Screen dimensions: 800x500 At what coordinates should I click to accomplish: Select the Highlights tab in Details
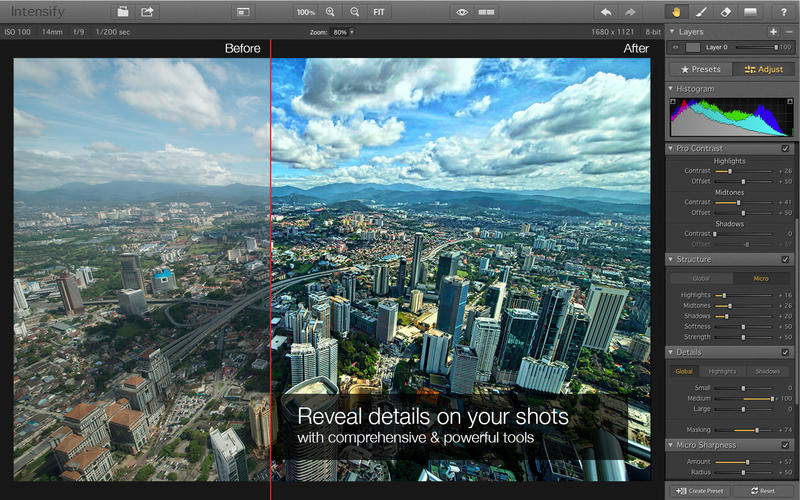(x=722, y=372)
